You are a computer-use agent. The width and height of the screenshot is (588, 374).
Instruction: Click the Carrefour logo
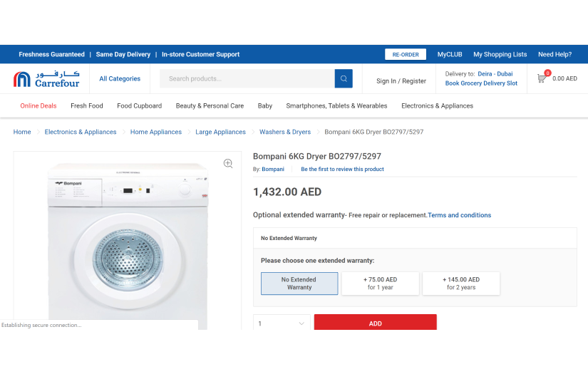(46, 79)
